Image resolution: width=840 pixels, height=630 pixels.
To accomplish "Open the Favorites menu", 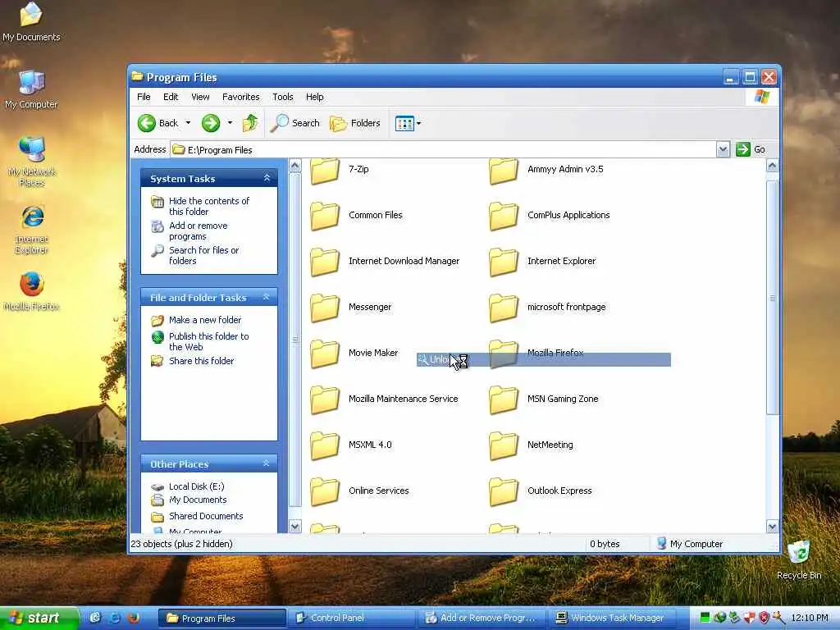I will click(240, 97).
